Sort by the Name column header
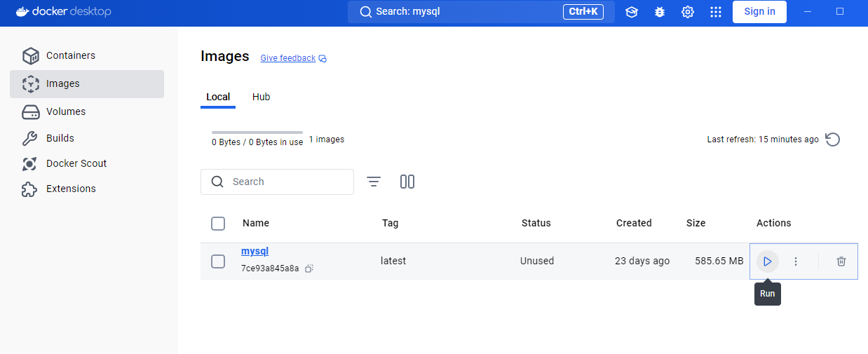Screen dimensions: 868x354 click(256, 223)
